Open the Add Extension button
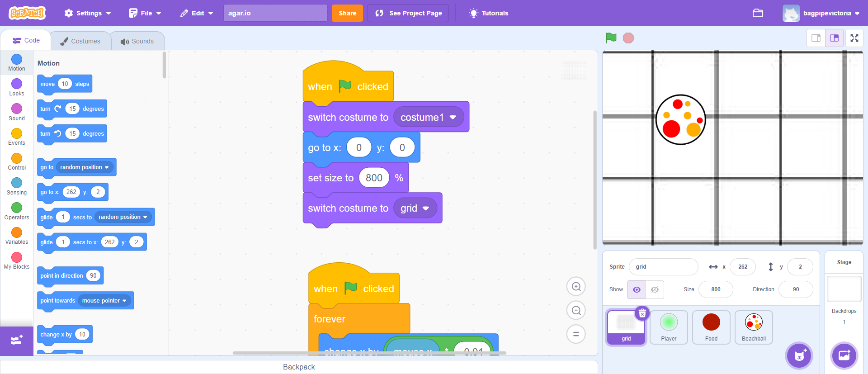The image size is (868, 374). pyautogui.click(x=17, y=341)
